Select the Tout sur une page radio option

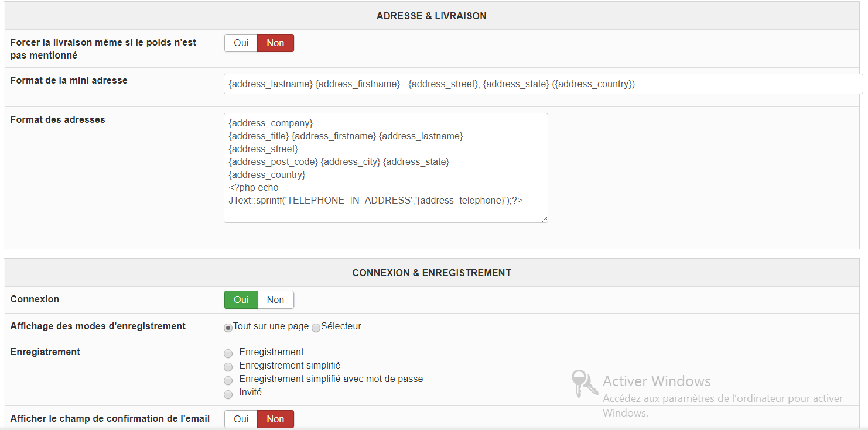(228, 328)
